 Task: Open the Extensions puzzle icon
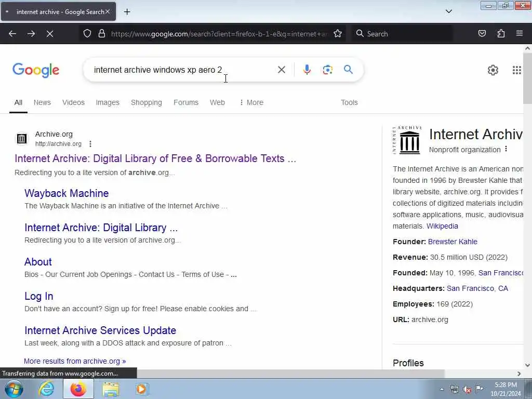[x=501, y=34]
